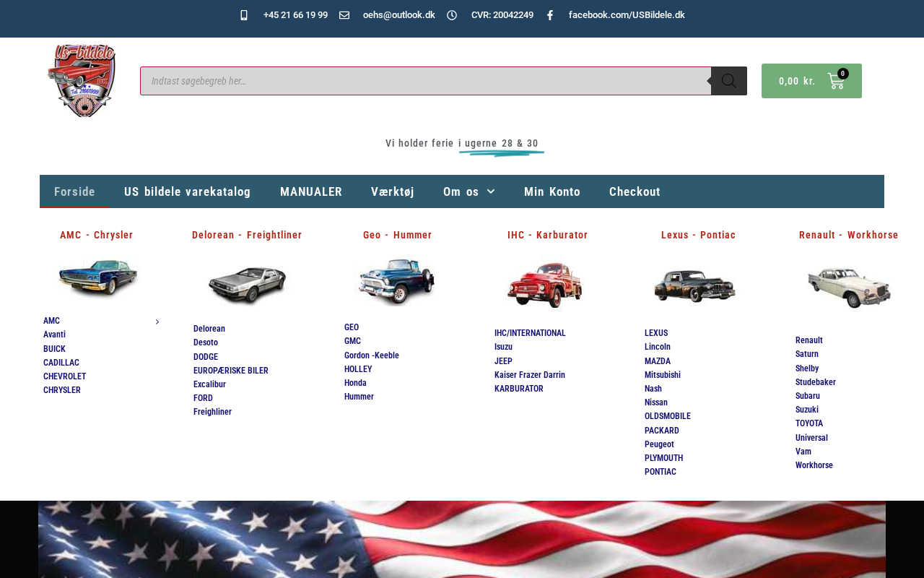Image resolution: width=924 pixels, height=578 pixels.
Task: Open facebook.com/USBildele.dk link
Action: 627,15
